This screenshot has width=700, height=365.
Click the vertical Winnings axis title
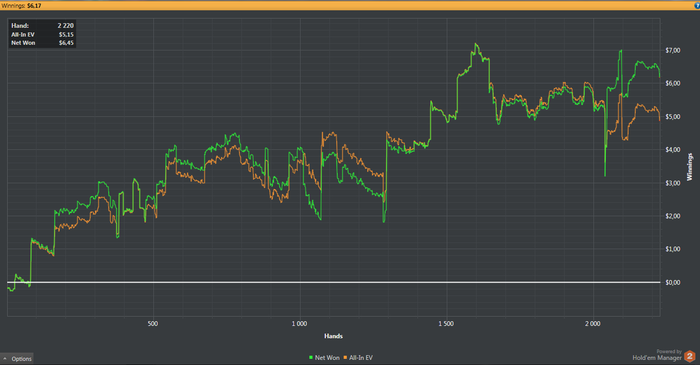coord(690,167)
